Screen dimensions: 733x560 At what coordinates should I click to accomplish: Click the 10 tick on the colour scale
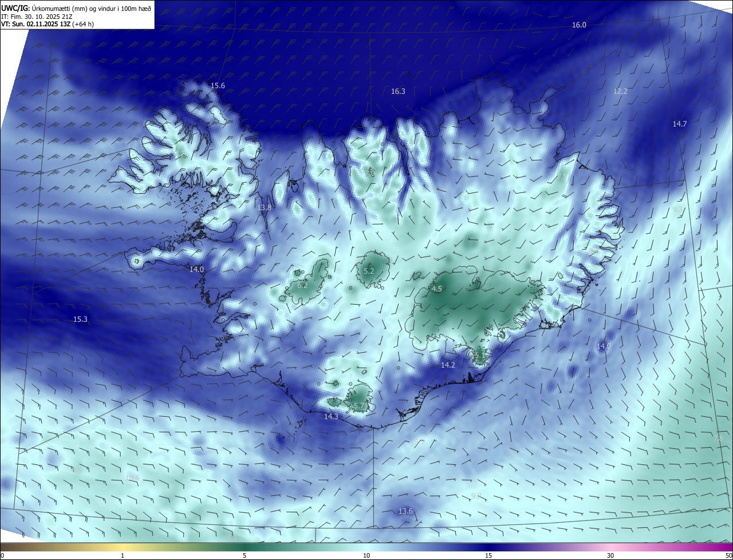366,555
